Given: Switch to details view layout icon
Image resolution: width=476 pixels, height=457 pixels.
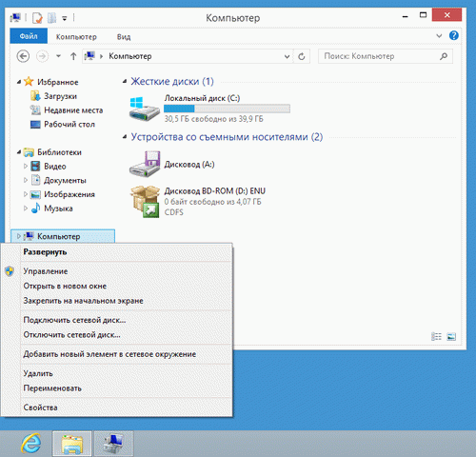Looking at the screenshot, I should (x=436, y=336).
